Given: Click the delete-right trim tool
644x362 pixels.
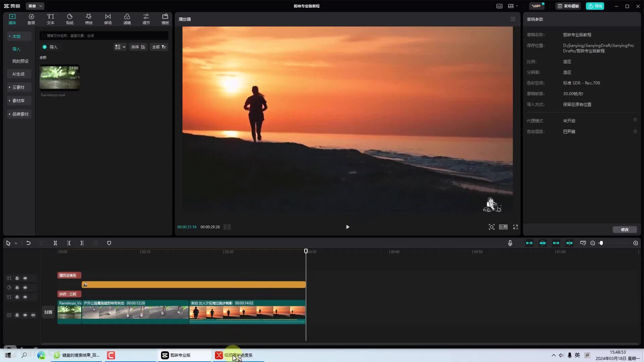Looking at the screenshot, I should [x=82, y=243].
